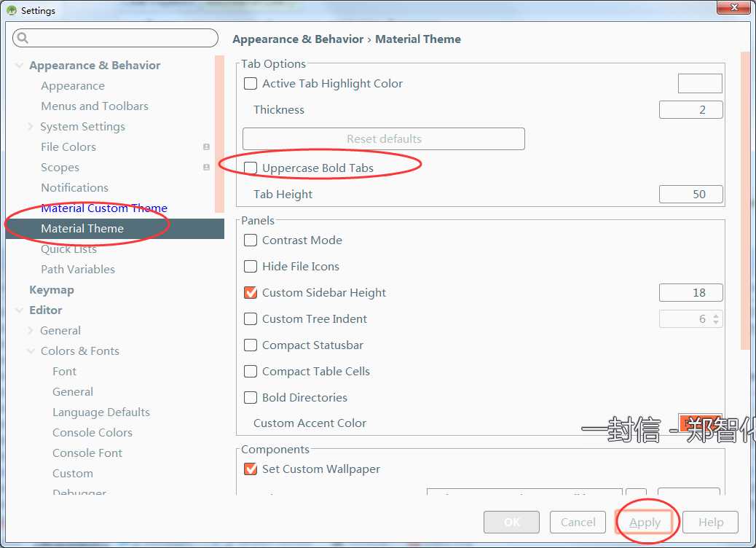Collapse the Editor tree section
Screen dimensions: 756x548
coord(19,310)
